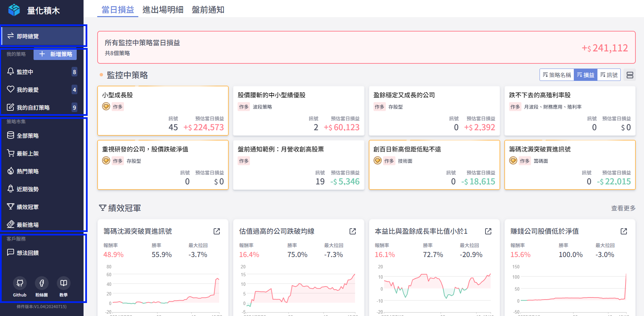The width and height of the screenshot is (644, 316).
Task: Open external link for 籌碼沈澱突破買進訊號 chart
Action: point(217,231)
